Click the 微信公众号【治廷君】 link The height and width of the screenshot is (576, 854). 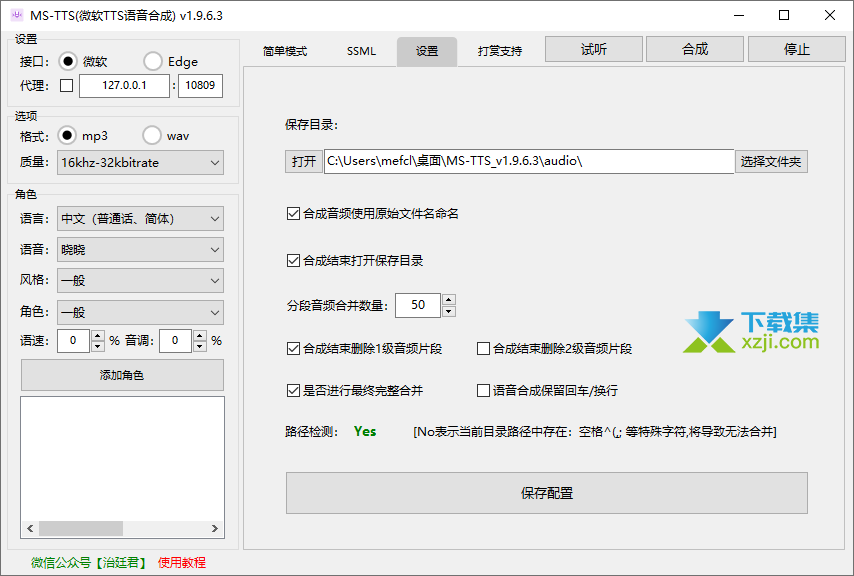(x=90, y=562)
